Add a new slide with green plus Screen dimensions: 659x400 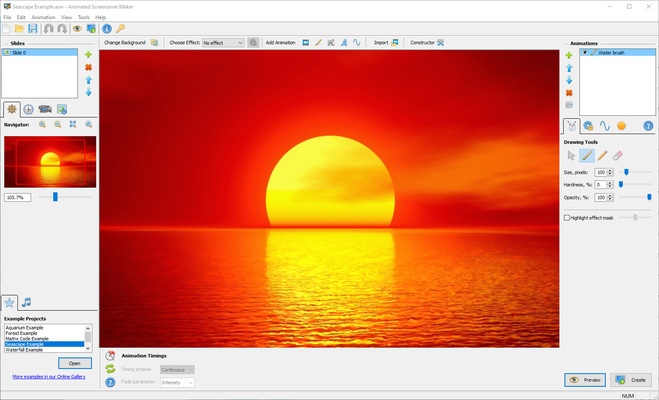click(x=88, y=55)
